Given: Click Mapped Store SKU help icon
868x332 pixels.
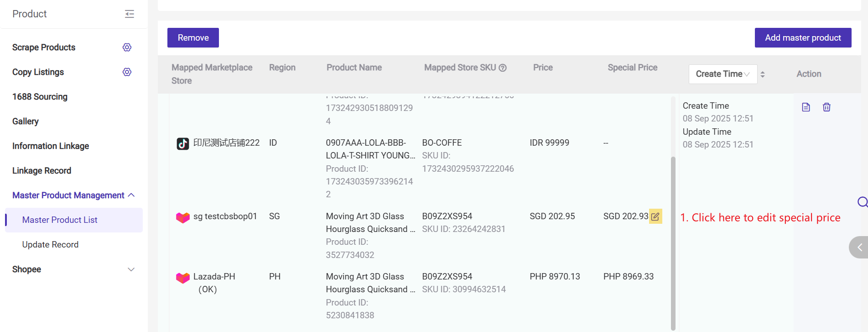Looking at the screenshot, I should coord(503,68).
